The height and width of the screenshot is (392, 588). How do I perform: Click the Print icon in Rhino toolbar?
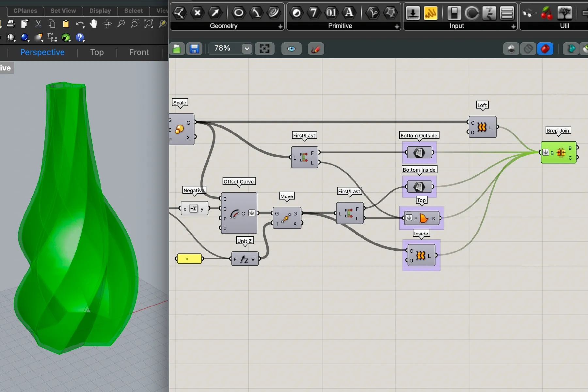[x=11, y=24]
